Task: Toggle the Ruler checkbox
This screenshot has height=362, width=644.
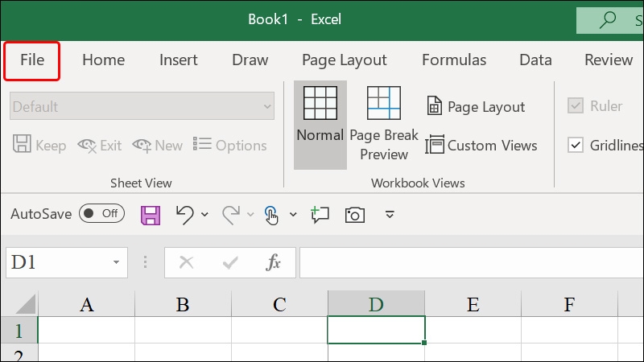Action: coord(576,106)
